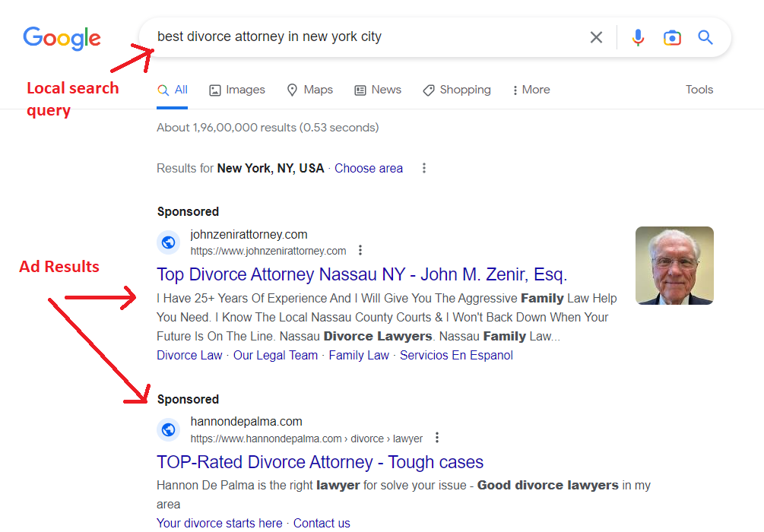Click the Choose area link

click(369, 169)
